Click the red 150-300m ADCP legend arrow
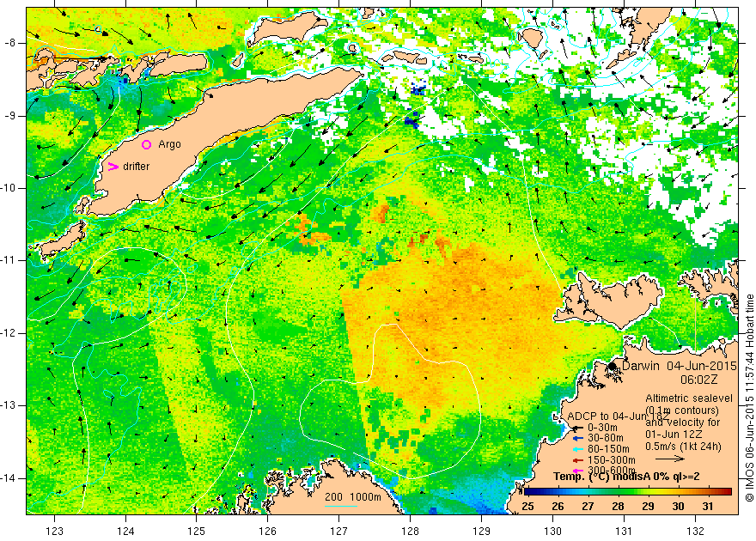 click(x=578, y=460)
